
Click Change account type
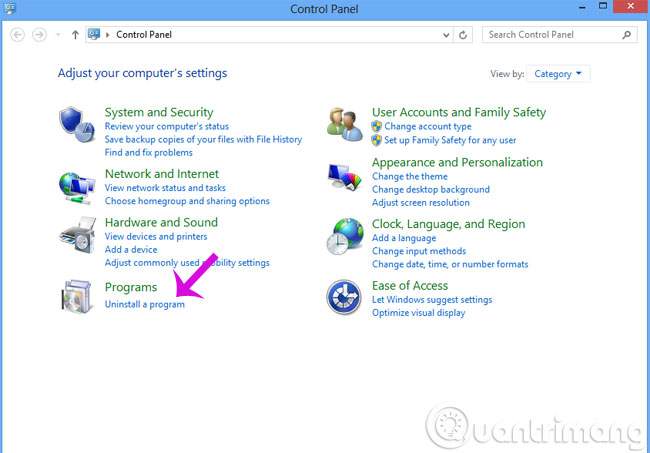[428, 126]
